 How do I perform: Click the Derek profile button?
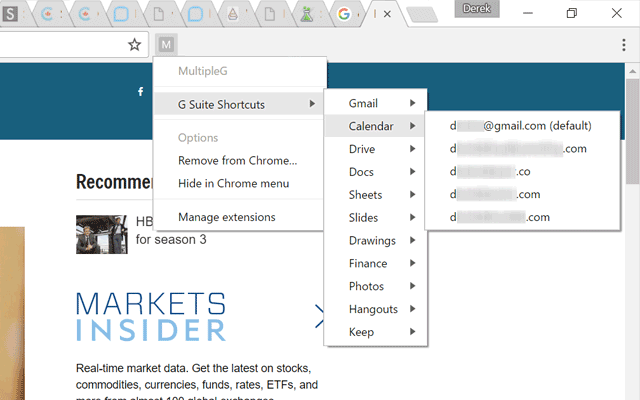pos(477,9)
